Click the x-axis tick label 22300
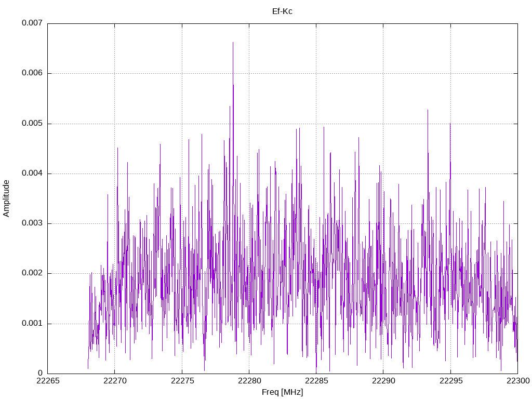The width and height of the screenshot is (532, 399). coord(518,381)
